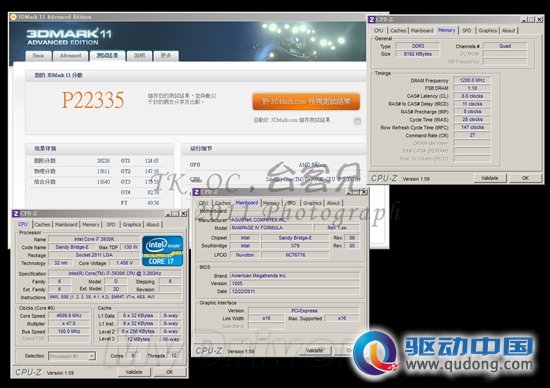Open Caches tab in the Memory CPU-Z window
The width and height of the screenshot is (550, 388).
pos(398,31)
